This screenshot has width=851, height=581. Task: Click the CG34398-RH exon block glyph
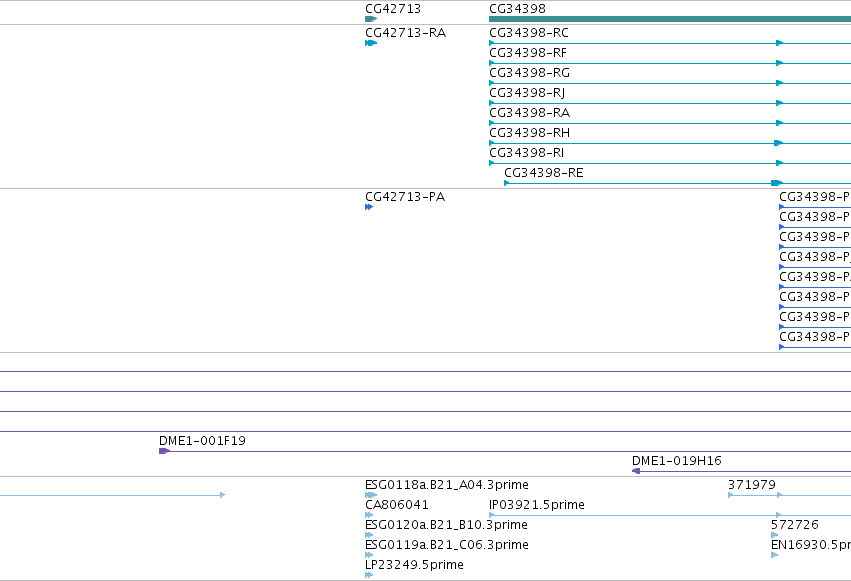click(779, 143)
